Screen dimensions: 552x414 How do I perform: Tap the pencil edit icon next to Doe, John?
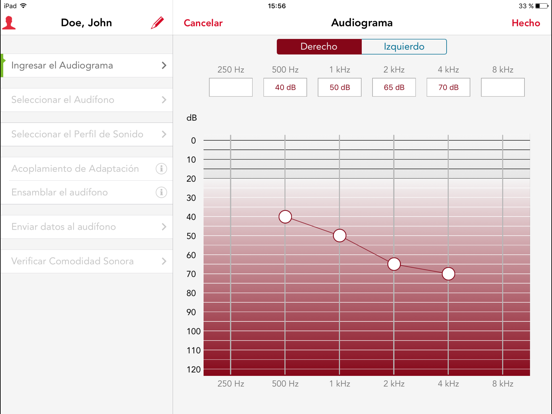point(157,23)
